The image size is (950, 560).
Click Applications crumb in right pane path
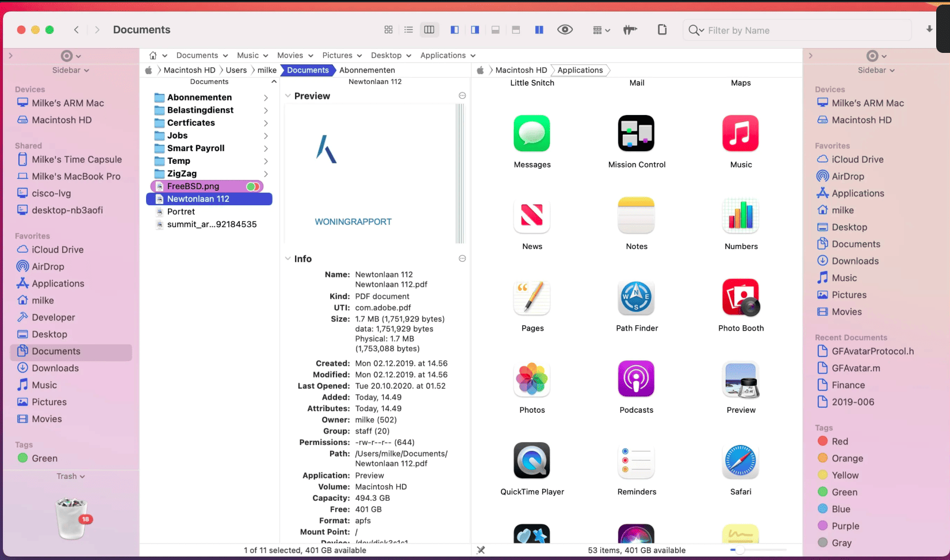580,70
